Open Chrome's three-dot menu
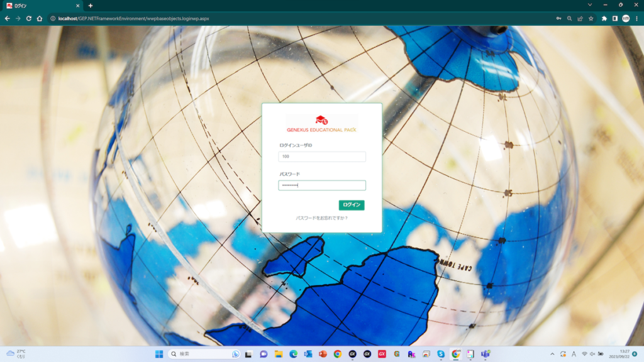644x362 pixels. pos(636,18)
